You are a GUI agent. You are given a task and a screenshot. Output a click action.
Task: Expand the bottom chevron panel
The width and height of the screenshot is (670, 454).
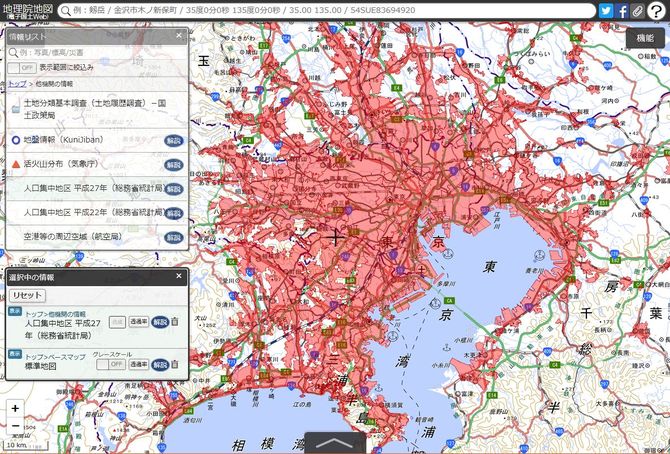coord(335,443)
